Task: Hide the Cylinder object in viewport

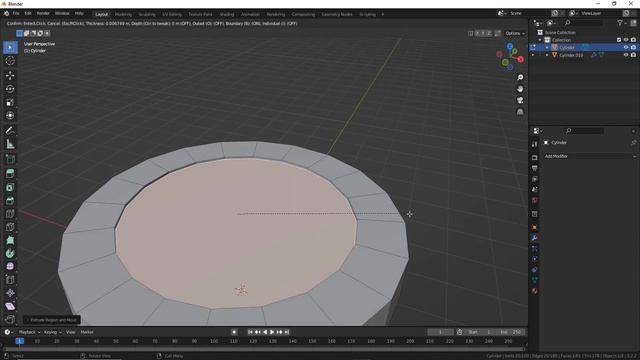Action: pos(626,47)
